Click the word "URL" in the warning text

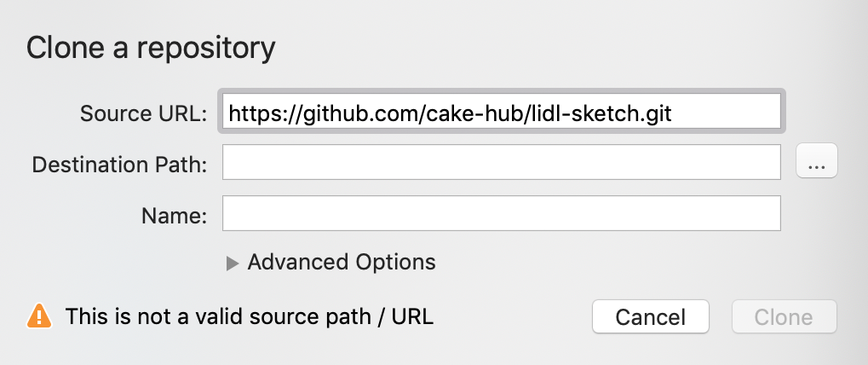412,316
